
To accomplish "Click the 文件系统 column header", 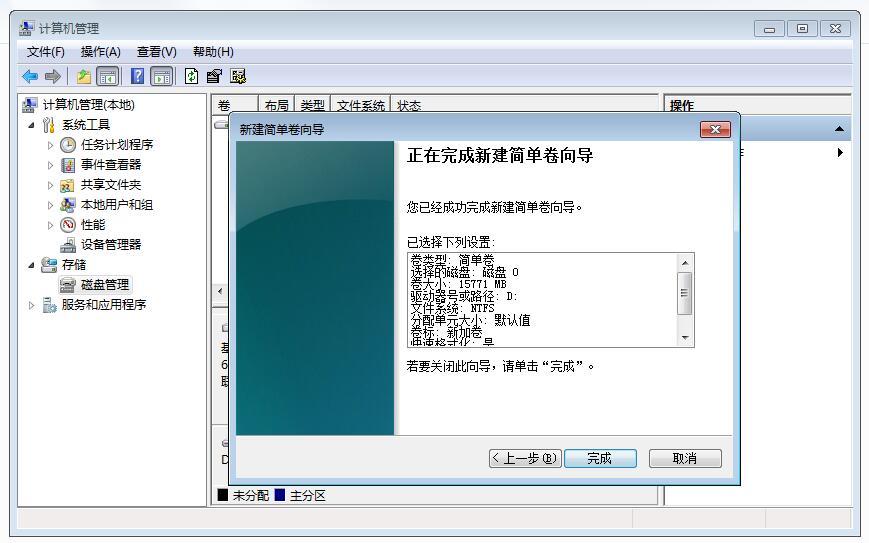I will (360, 105).
